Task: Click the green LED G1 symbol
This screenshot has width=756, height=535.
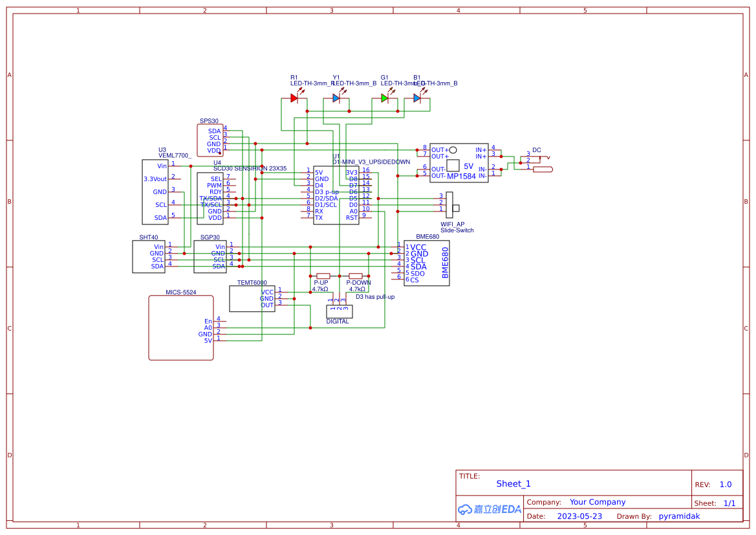Action: click(385, 97)
